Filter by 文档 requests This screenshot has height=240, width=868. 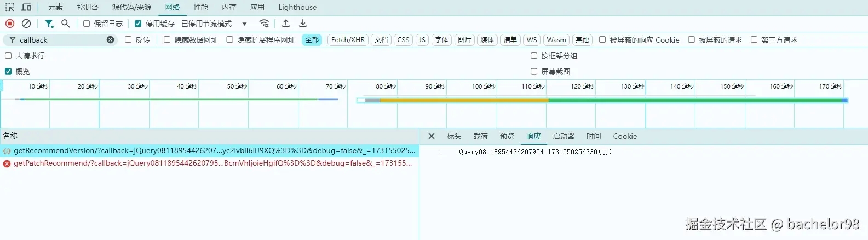381,40
